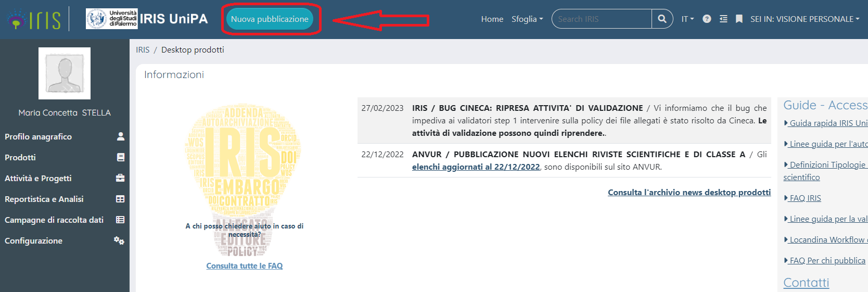This screenshot has width=868, height=292.
Task: Click the IRIS logo in top-left
Action: click(34, 20)
